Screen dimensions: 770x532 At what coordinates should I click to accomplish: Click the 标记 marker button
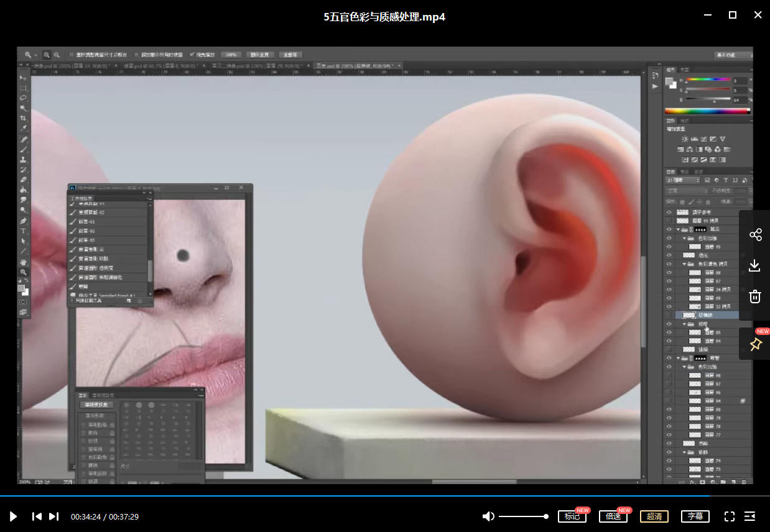[572, 516]
